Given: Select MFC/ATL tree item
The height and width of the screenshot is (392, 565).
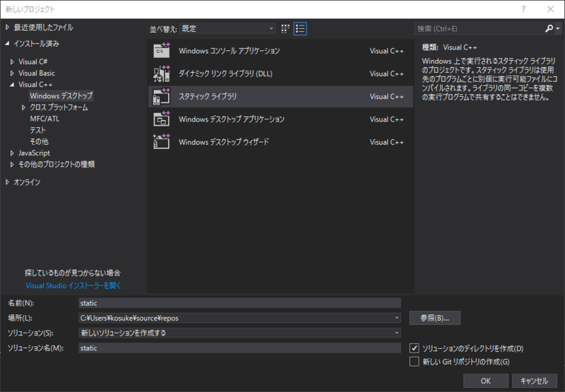Looking at the screenshot, I should (x=44, y=119).
